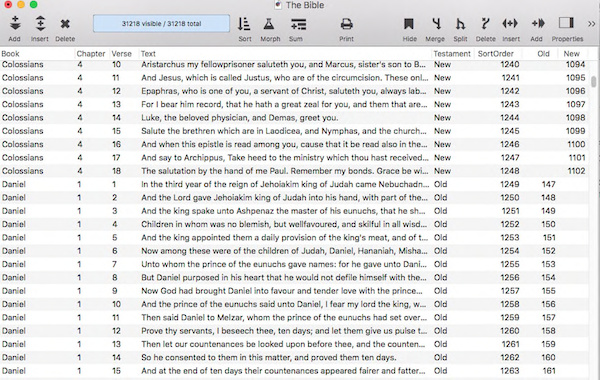The image size is (600, 380).
Task: Click 'Children in whom was no blemish' cell
Action: point(285,224)
